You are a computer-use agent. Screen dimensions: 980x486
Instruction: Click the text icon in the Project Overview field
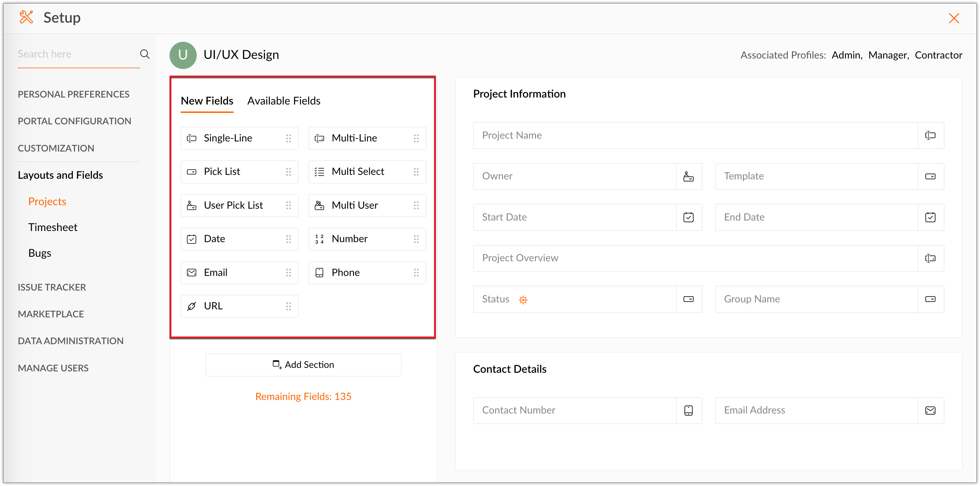click(930, 258)
